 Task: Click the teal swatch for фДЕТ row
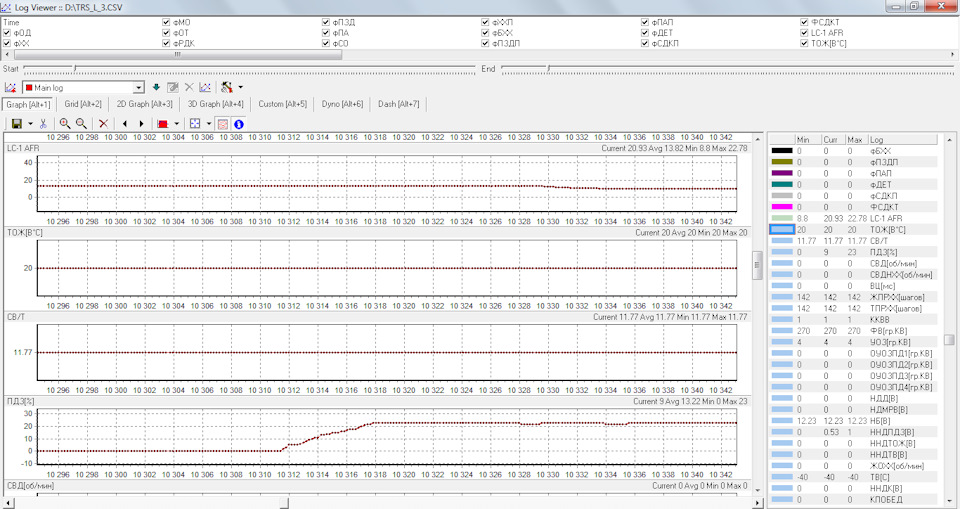click(782, 184)
